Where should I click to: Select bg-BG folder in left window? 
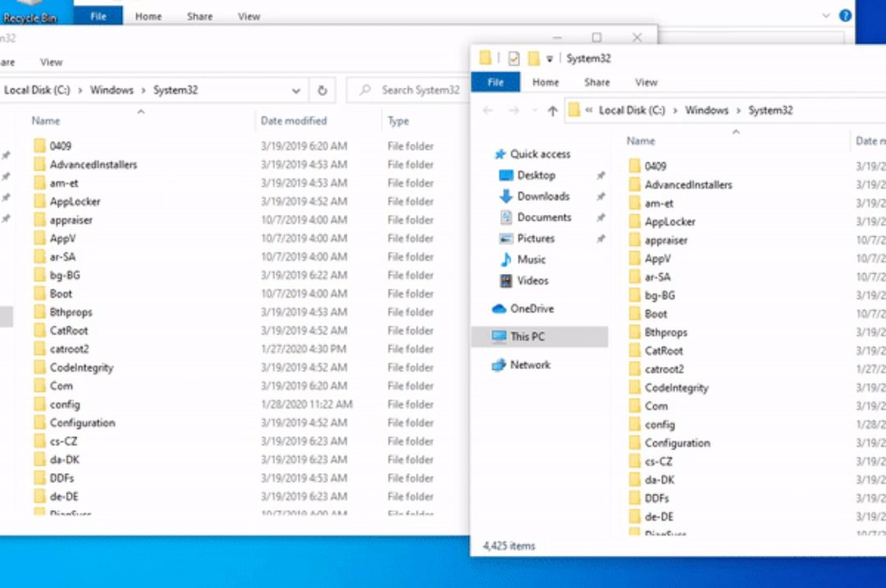point(65,276)
